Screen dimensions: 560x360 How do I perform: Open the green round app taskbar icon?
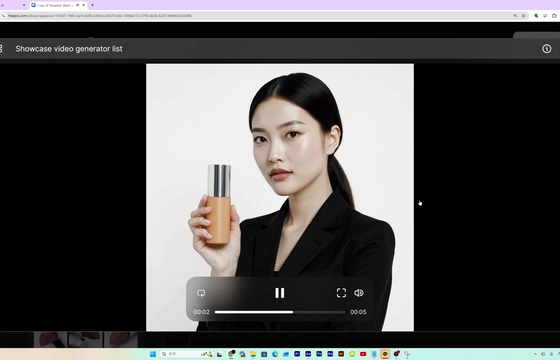[352, 354]
